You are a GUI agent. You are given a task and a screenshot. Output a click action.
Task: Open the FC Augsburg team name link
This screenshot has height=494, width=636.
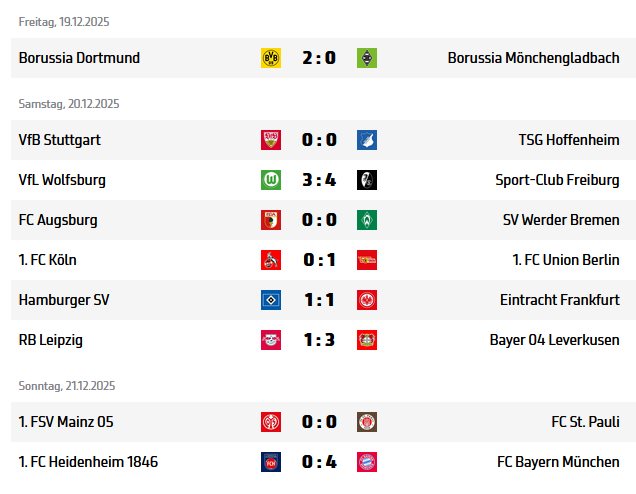(x=58, y=220)
